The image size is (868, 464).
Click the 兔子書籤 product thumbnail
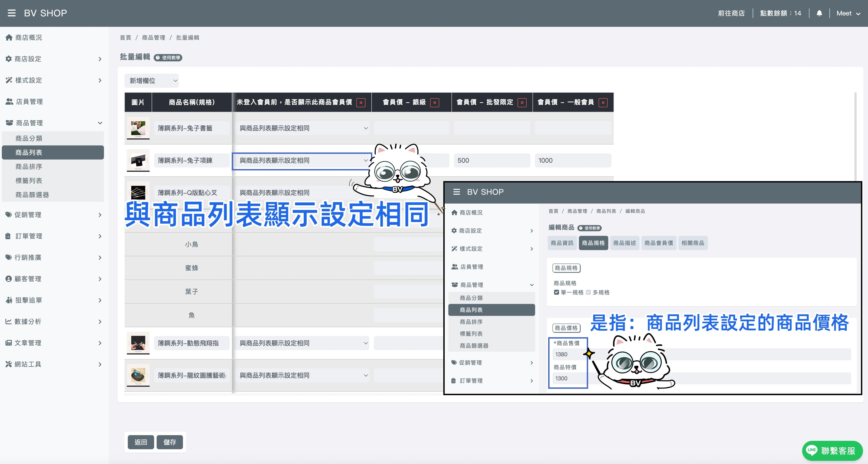138,128
